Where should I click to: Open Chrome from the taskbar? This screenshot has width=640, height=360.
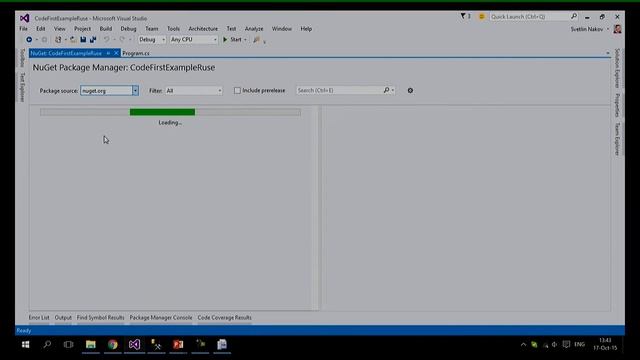tap(113, 344)
